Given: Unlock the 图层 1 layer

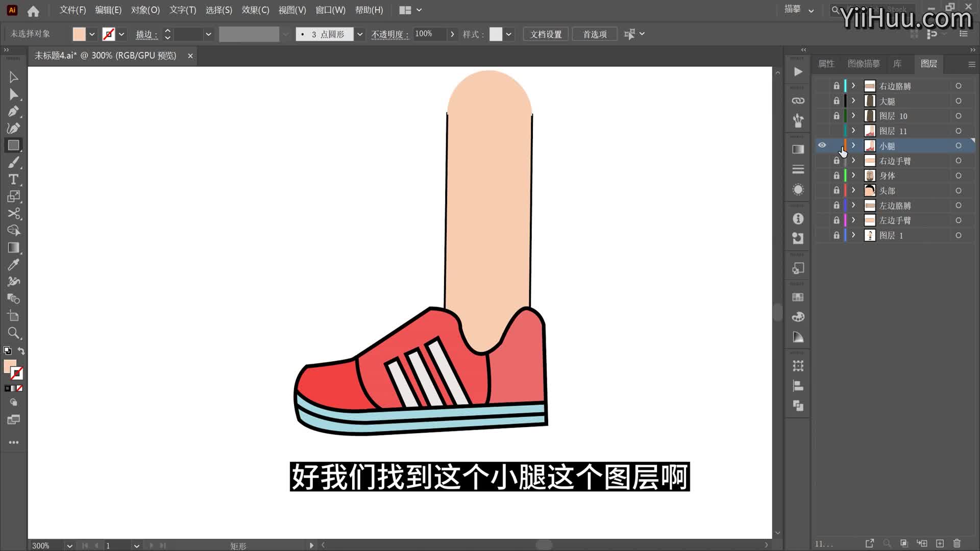Looking at the screenshot, I should click(836, 235).
